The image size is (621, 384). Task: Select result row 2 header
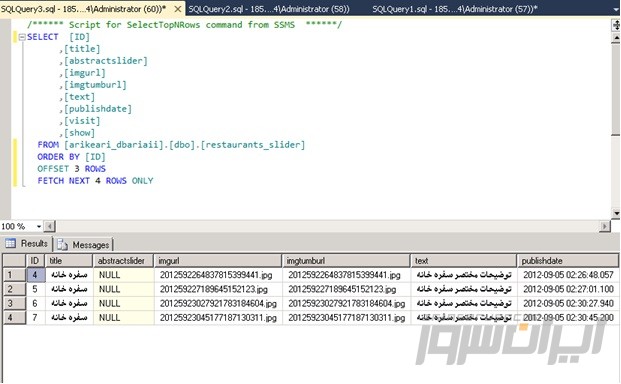[x=14, y=289]
